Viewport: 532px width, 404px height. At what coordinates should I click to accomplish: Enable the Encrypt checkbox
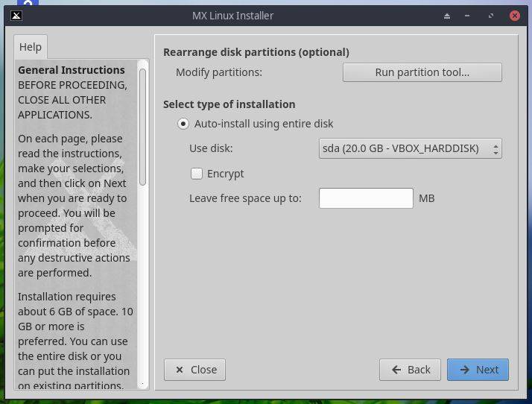point(197,174)
